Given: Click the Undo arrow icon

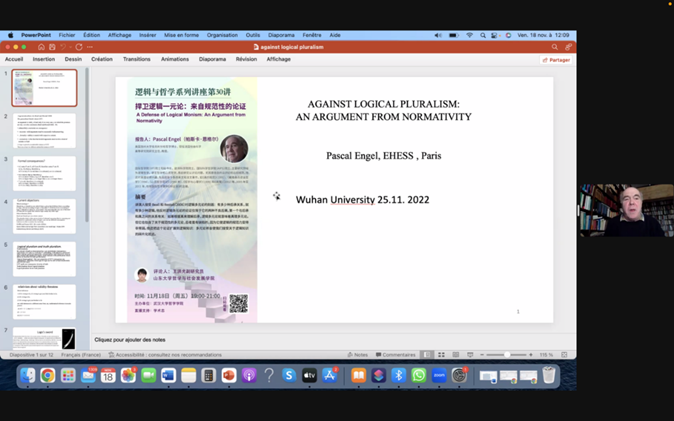Looking at the screenshot, I should tap(64, 47).
